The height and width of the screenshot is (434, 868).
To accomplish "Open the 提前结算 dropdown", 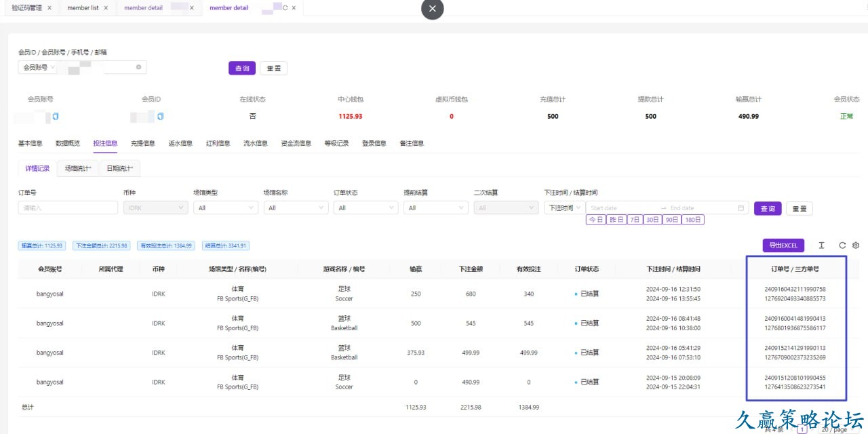I will tap(435, 208).
